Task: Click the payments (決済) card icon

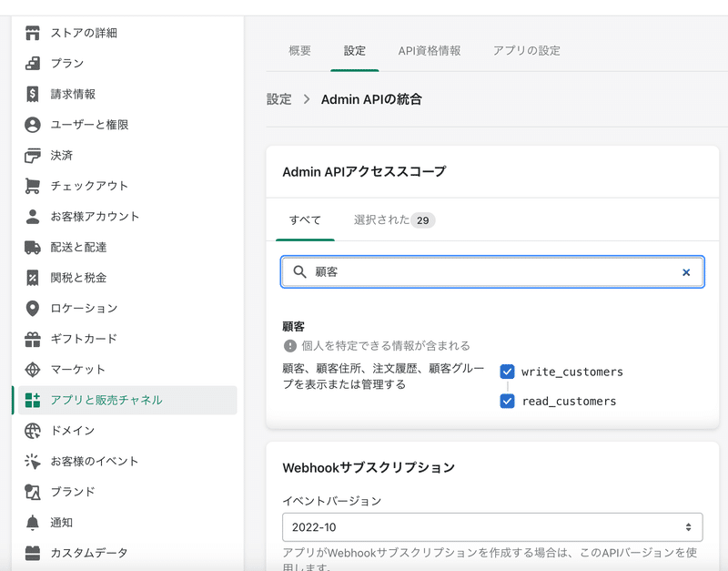Action: click(x=33, y=155)
